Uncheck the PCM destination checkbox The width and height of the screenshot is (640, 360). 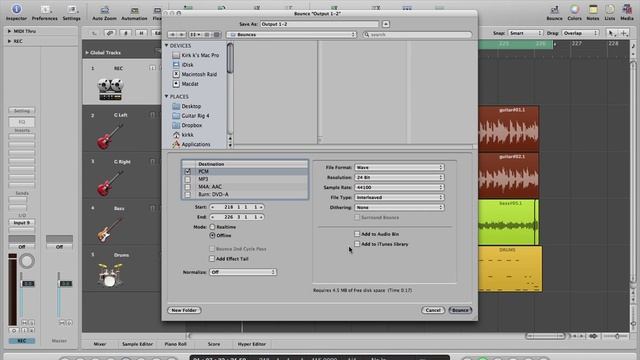[x=188, y=171]
